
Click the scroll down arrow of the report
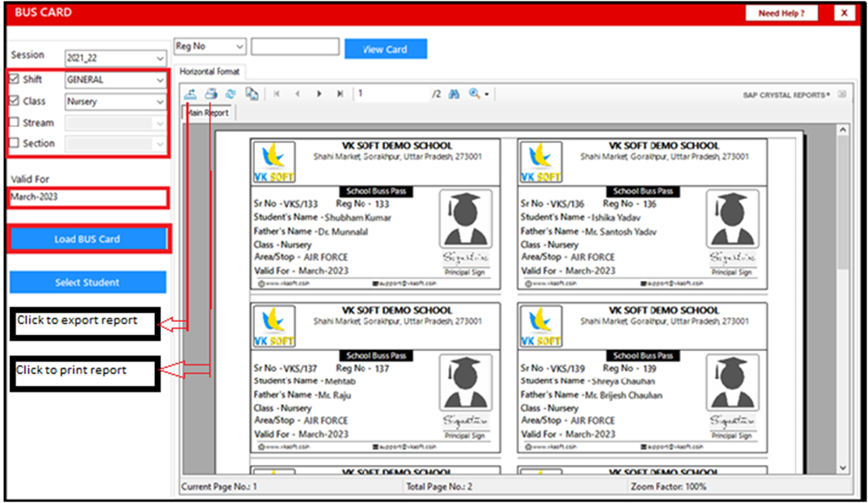[842, 468]
